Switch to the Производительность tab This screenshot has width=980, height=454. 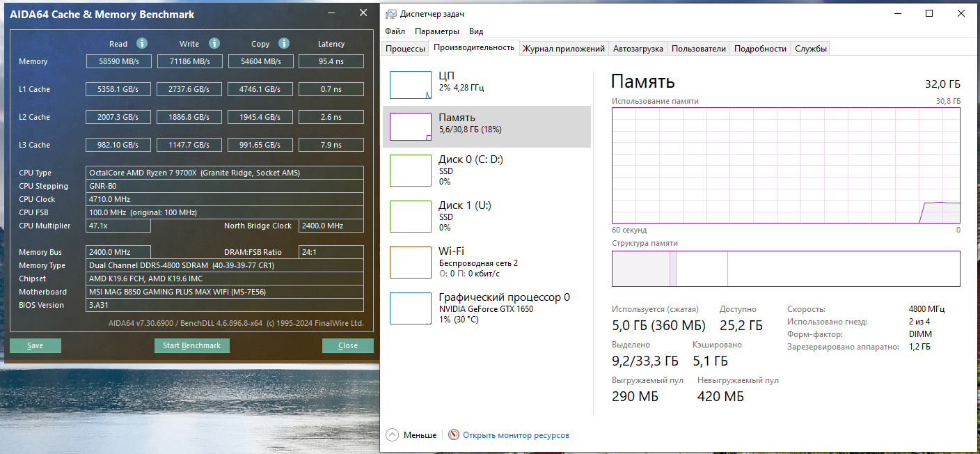pos(473,47)
